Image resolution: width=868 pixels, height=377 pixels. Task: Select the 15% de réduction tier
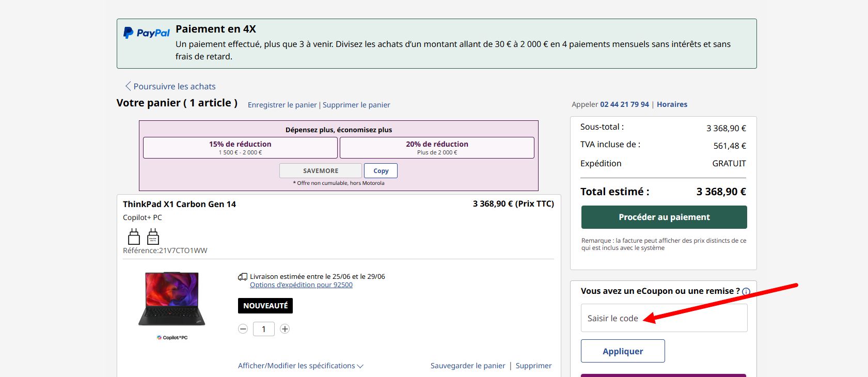(240, 148)
